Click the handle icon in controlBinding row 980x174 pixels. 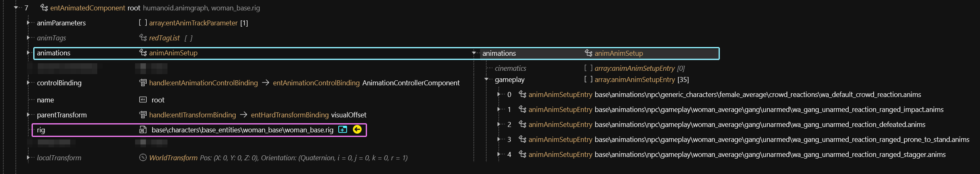coord(143,83)
